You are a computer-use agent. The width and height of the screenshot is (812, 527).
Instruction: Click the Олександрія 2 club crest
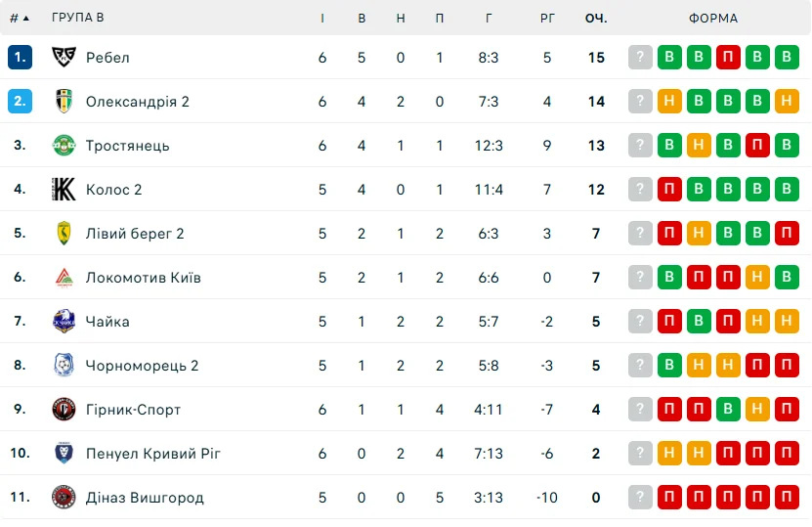click(64, 101)
